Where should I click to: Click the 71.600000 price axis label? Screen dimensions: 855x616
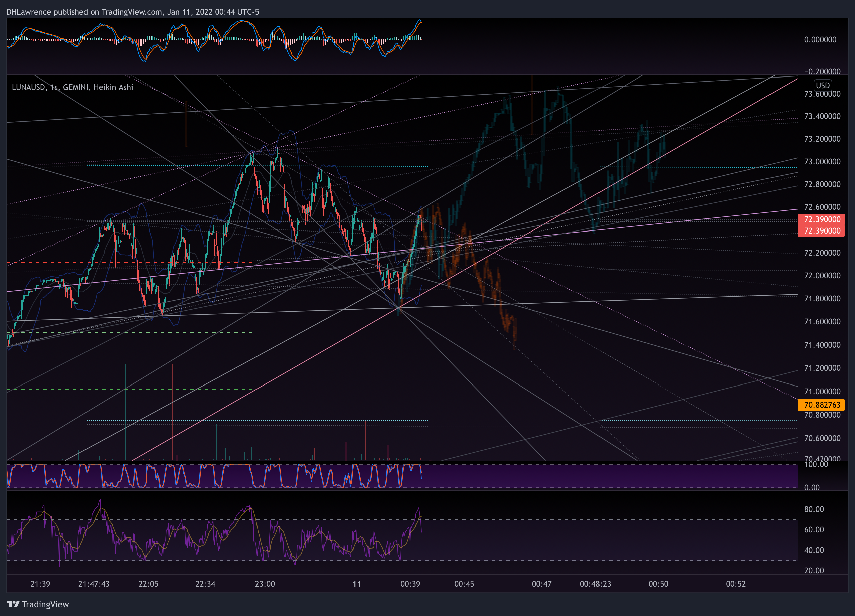(x=822, y=322)
